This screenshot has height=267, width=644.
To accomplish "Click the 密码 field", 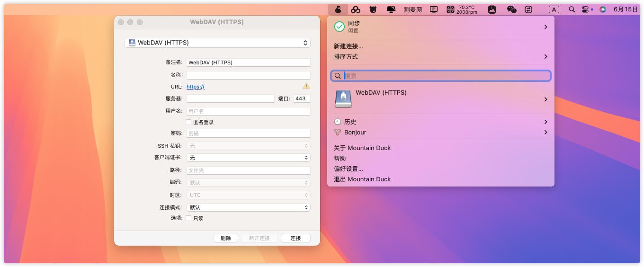I will [x=248, y=133].
